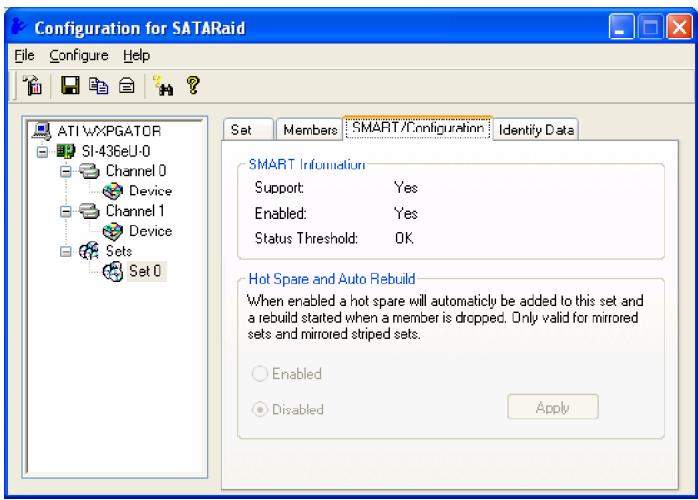Select ATI WXPGATOR root label in tree
Screen dimensions: 698x500
pos(109,131)
